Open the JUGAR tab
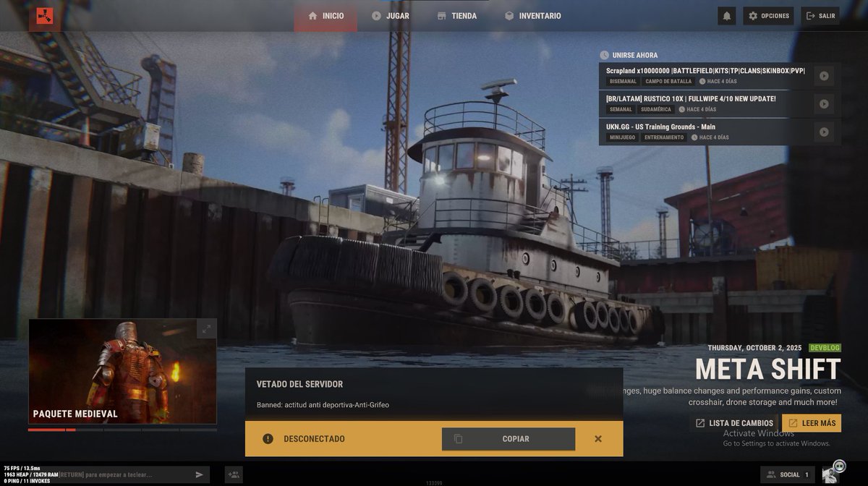 click(x=391, y=16)
